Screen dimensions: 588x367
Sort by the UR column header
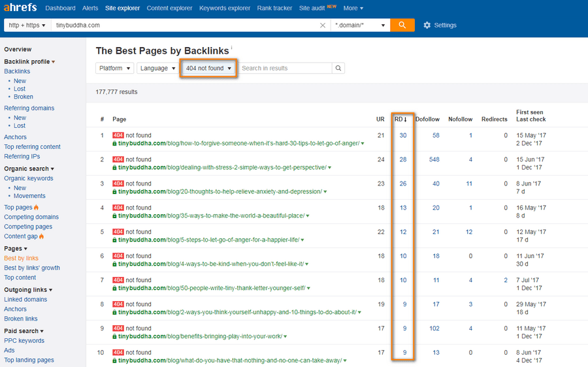pyautogui.click(x=380, y=120)
